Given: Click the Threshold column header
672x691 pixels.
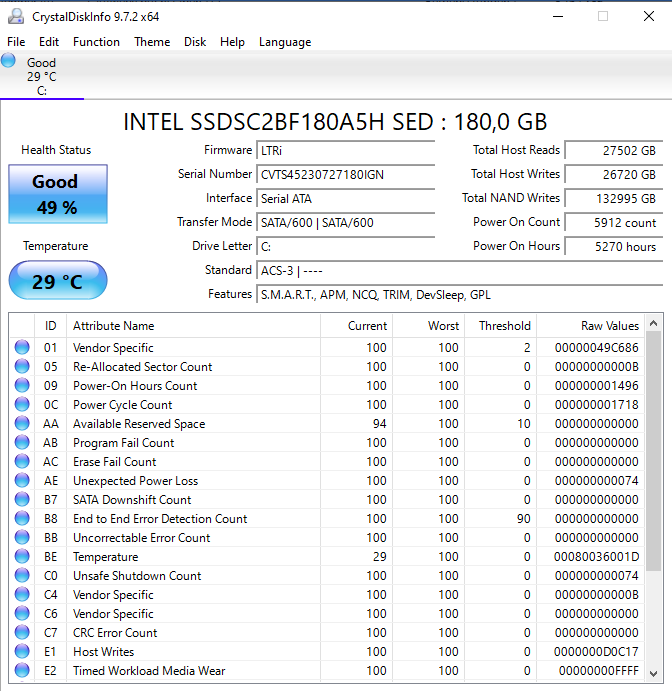Looking at the screenshot, I should click(x=501, y=326).
